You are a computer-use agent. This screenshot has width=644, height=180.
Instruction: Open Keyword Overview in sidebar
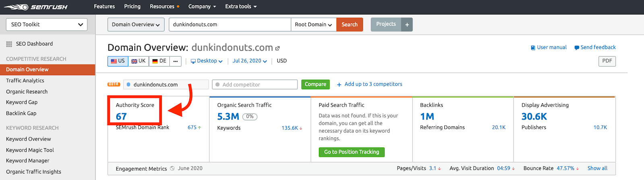coord(28,139)
